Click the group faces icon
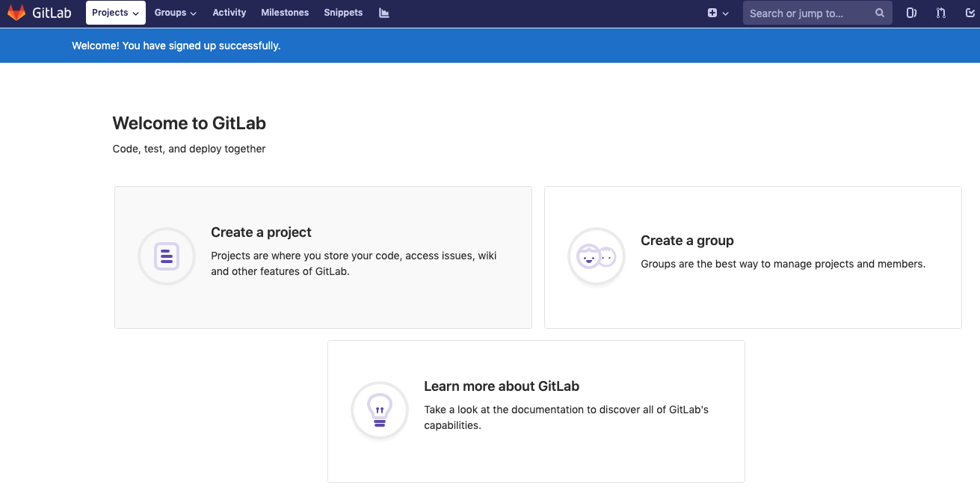The height and width of the screenshot is (491, 980). (x=597, y=256)
